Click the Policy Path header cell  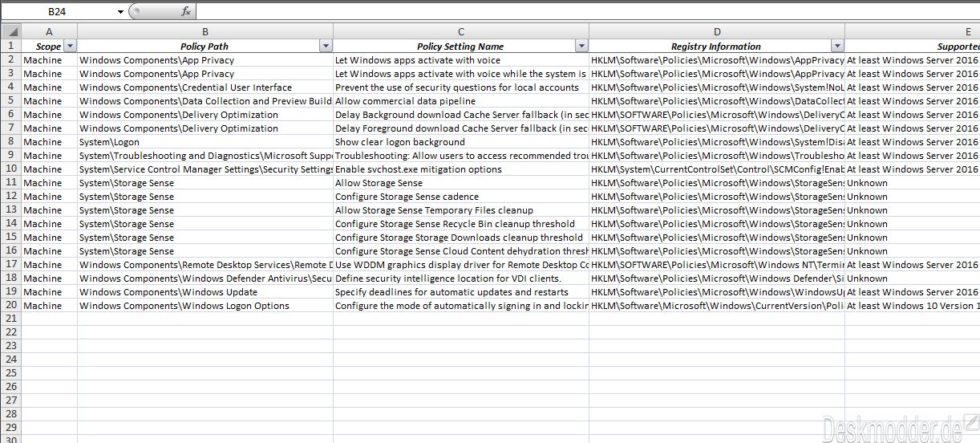coord(205,47)
